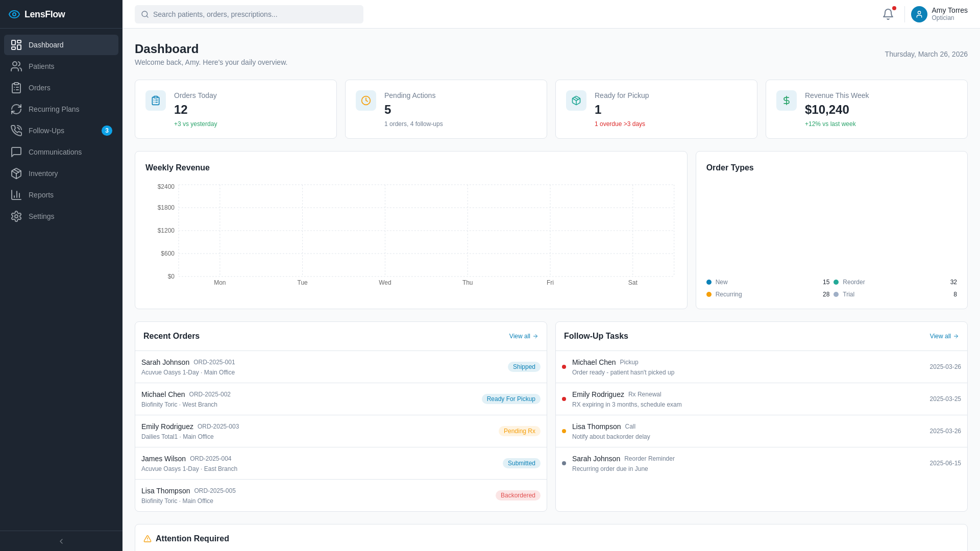This screenshot has height=551, width=980.
Task: Click James Wilson ORD-2025-004 order
Action: coord(341,463)
